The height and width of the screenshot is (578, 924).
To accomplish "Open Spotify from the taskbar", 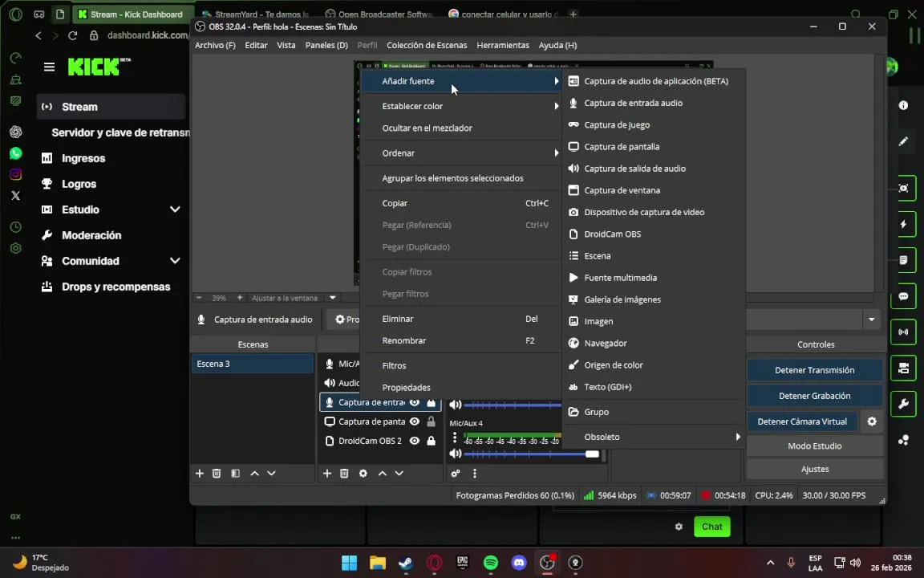I will [x=490, y=564].
